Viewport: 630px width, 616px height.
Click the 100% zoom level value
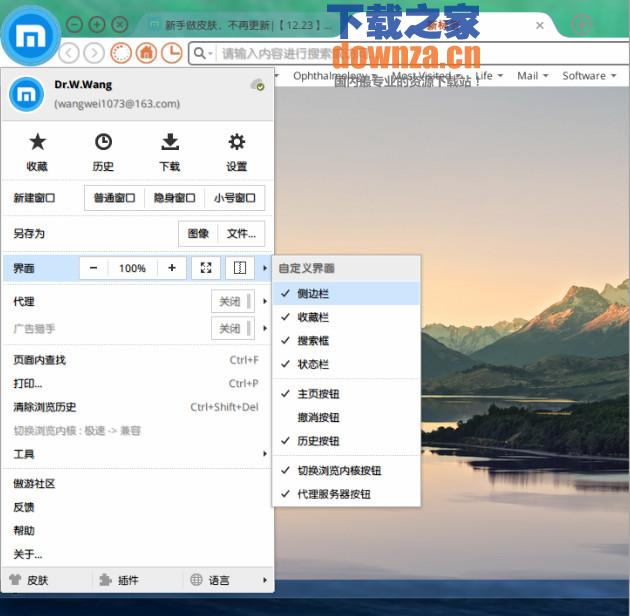[x=133, y=268]
